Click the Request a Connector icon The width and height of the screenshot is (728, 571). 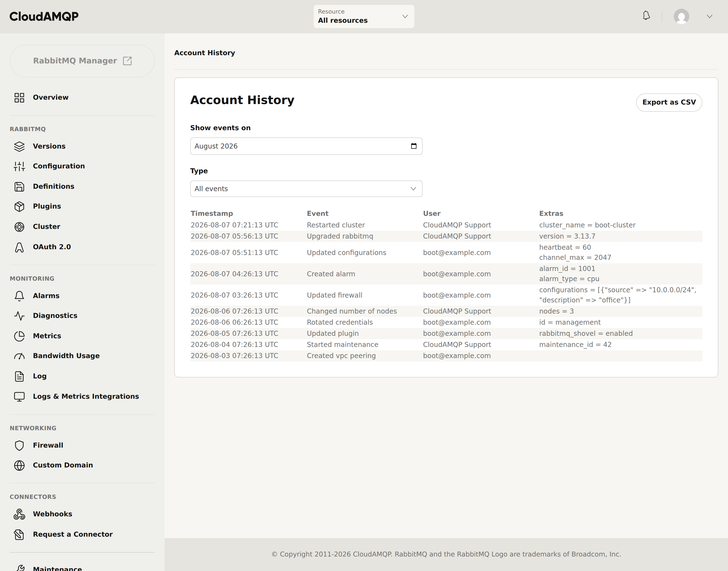pyautogui.click(x=19, y=534)
